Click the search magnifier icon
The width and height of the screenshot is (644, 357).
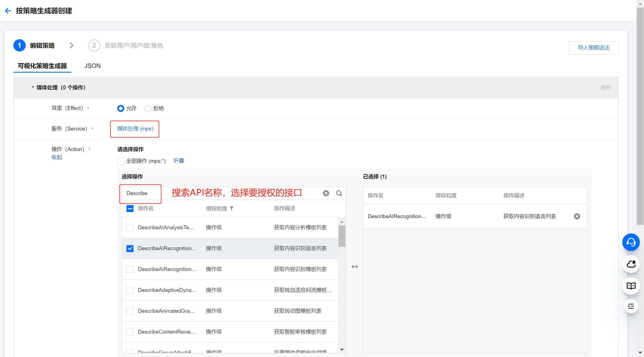pos(339,193)
